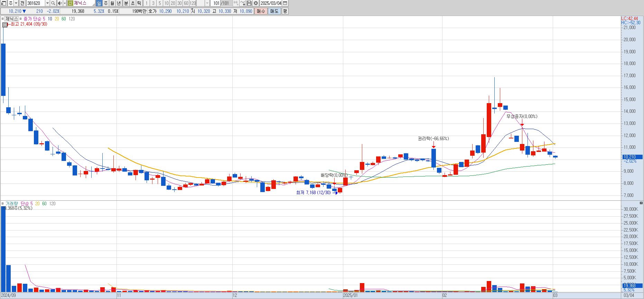
Task: Click the 매수 buy button
Action: point(261,11)
